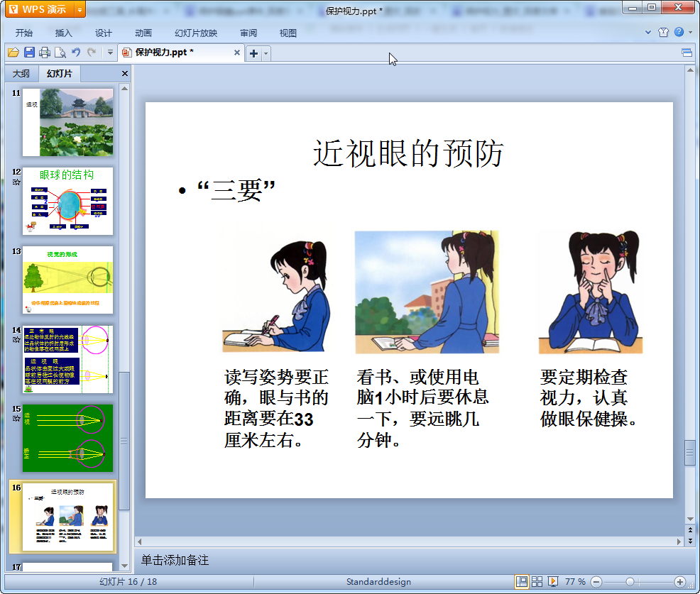Select slide 15 green background thumbnail
This screenshot has width=700, height=594.
[x=68, y=439]
